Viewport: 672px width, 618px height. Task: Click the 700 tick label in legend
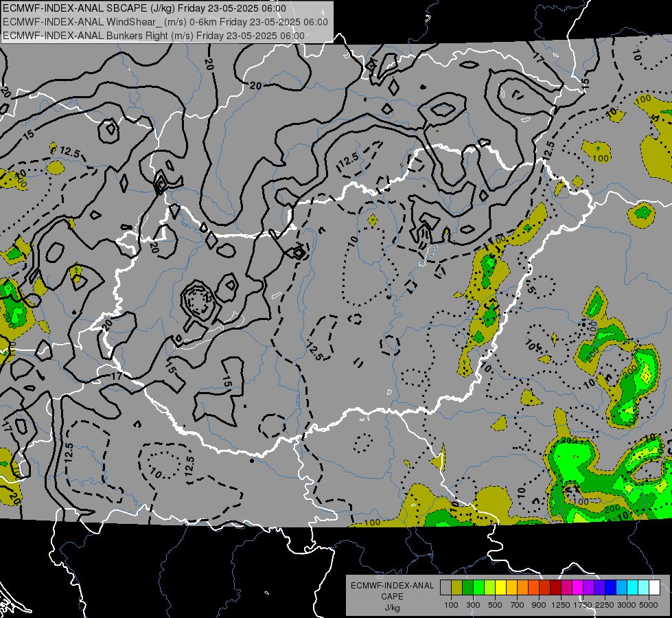tap(518, 605)
